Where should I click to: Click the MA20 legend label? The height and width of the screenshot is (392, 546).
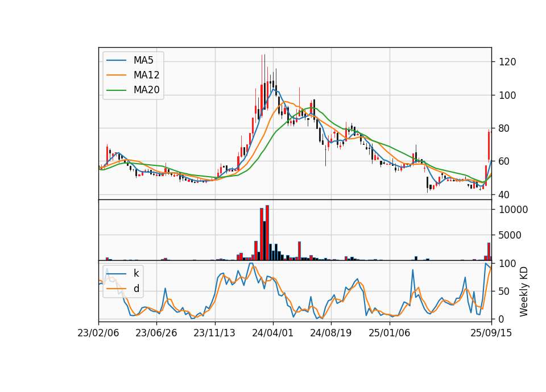click(146, 90)
